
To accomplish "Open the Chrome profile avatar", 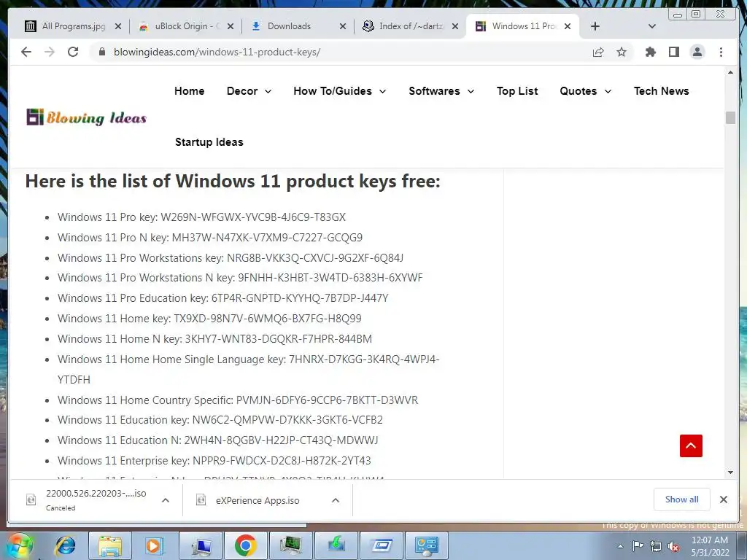I will (697, 52).
